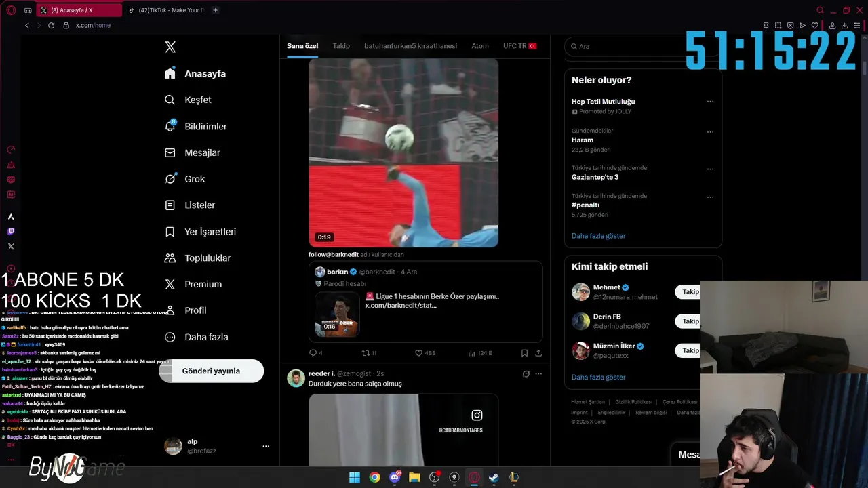This screenshot has width=868, height=488.
Task: Click Daha fazla göster under trends
Action: [x=598, y=236]
